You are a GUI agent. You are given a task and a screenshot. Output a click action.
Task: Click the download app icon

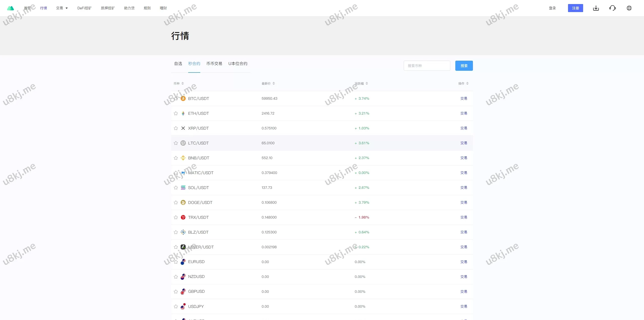click(596, 8)
